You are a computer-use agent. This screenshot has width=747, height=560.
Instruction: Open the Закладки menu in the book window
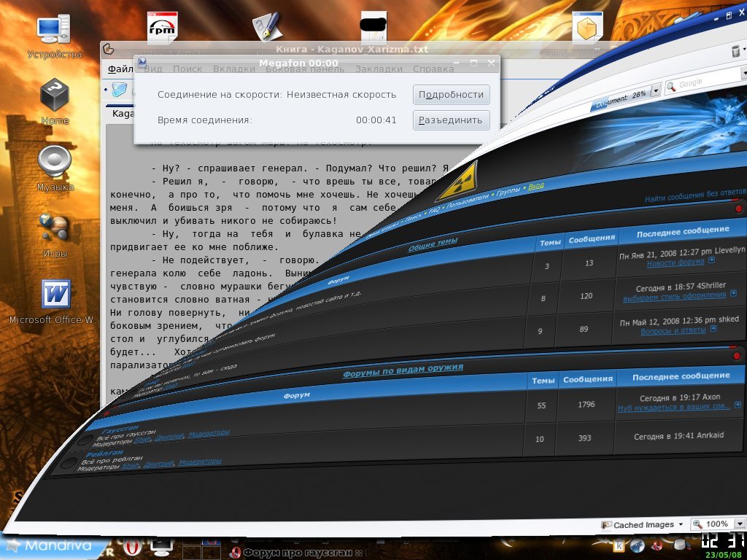click(x=379, y=69)
